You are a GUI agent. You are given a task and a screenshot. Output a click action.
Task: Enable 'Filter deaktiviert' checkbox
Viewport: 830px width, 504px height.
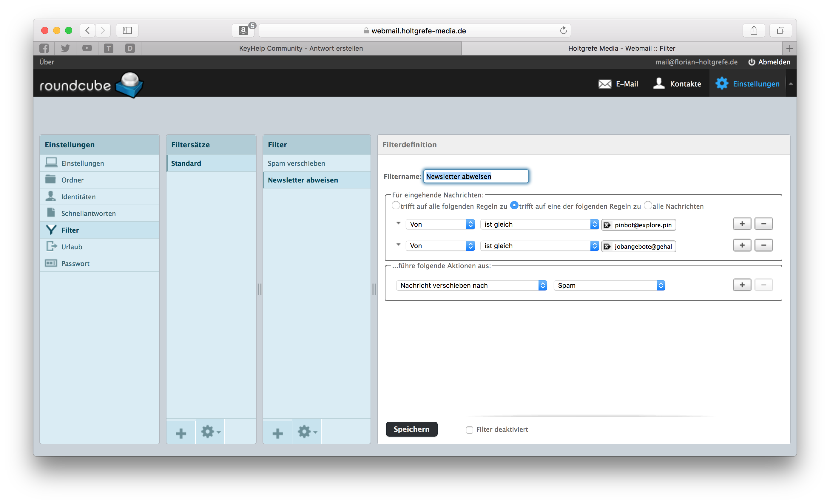click(469, 430)
